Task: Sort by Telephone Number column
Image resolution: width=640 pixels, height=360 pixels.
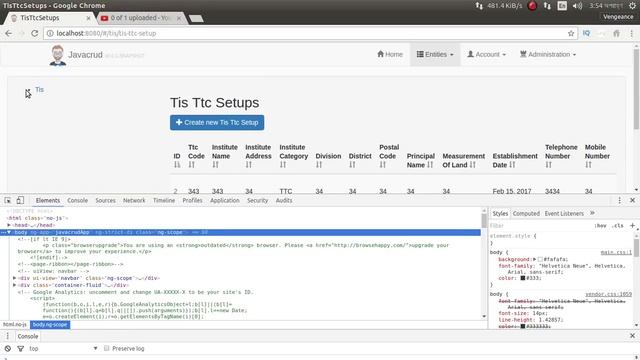Action: point(548,165)
